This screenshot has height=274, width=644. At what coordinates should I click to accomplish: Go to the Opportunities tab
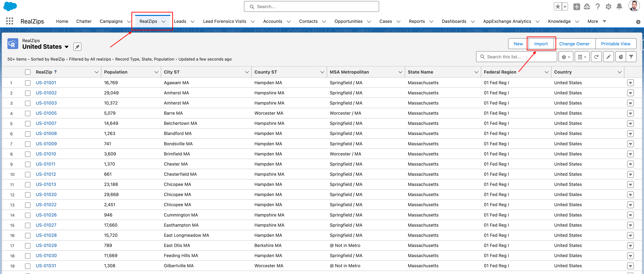(x=349, y=21)
